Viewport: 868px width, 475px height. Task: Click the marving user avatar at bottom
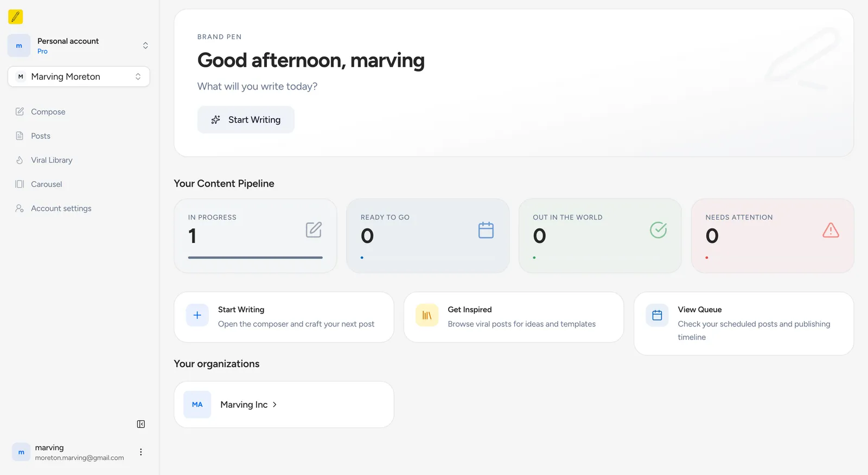point(21,452)
